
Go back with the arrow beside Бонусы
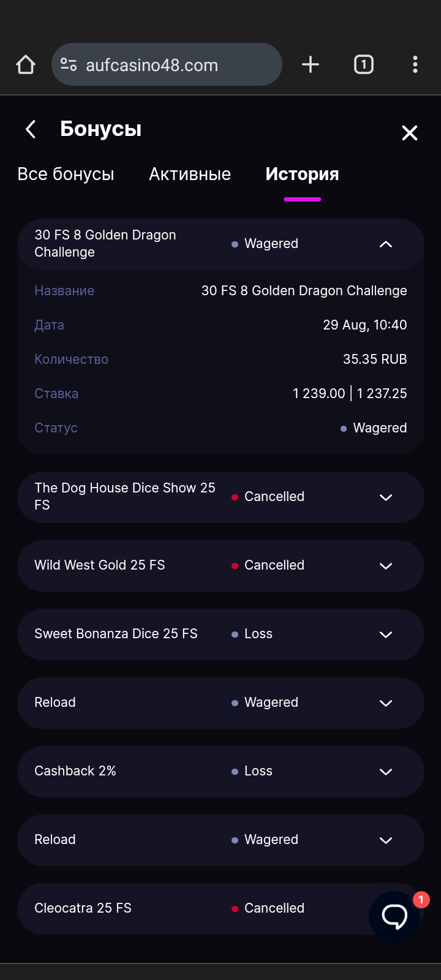[x=31, y=129]
